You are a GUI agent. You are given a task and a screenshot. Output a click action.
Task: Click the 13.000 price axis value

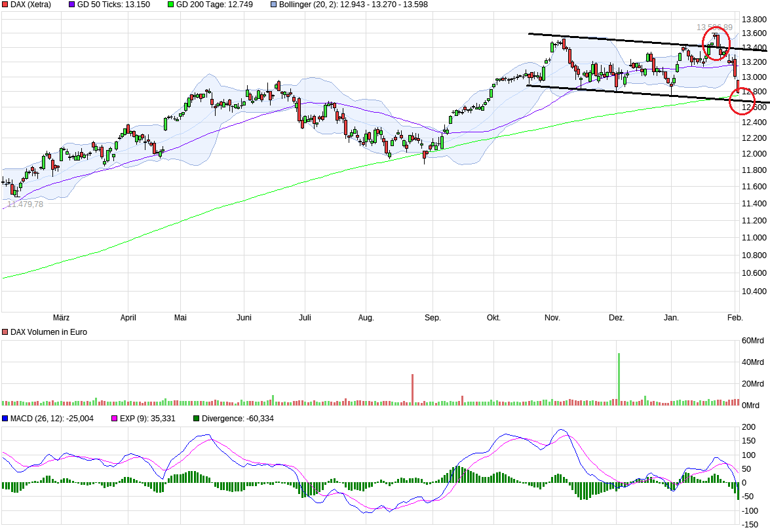(754, 77)
